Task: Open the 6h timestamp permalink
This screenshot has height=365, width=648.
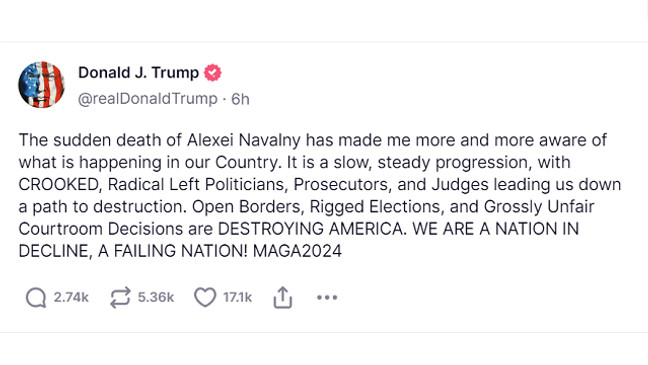Action: (x=240, y=99)
